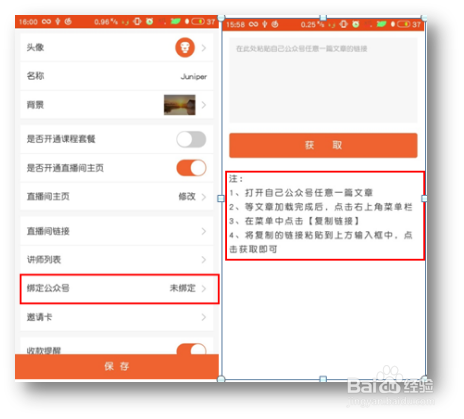Viewport: 464px width, 419px height.
Task: Focus the article link paste text box
Action: (x=323, y=80)
